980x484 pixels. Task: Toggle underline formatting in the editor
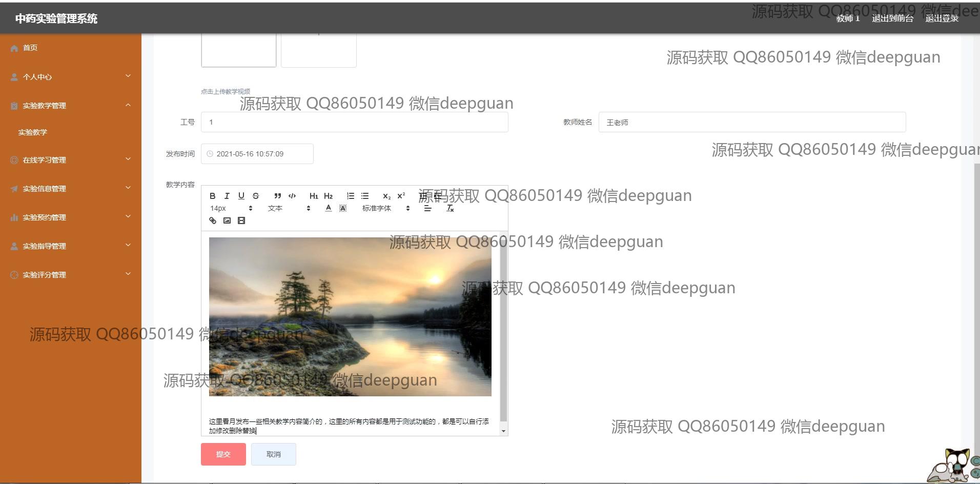pos(241,196)
